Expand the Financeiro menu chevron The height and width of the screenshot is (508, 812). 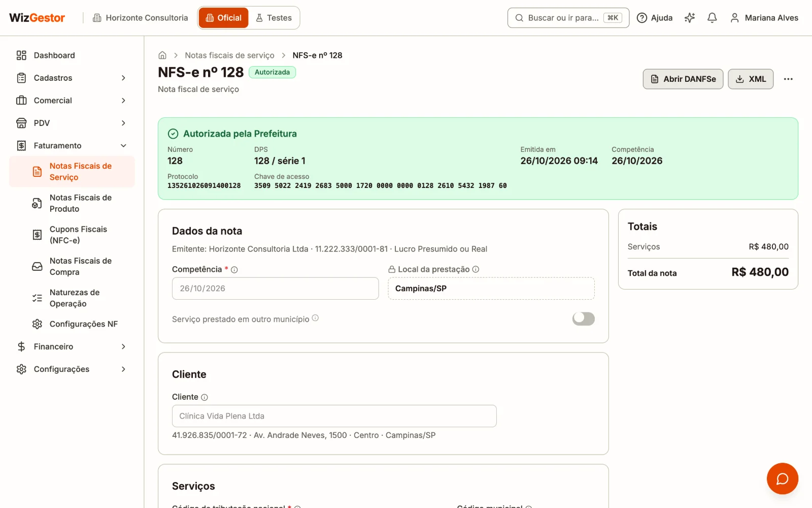click(x=123, y=346)
